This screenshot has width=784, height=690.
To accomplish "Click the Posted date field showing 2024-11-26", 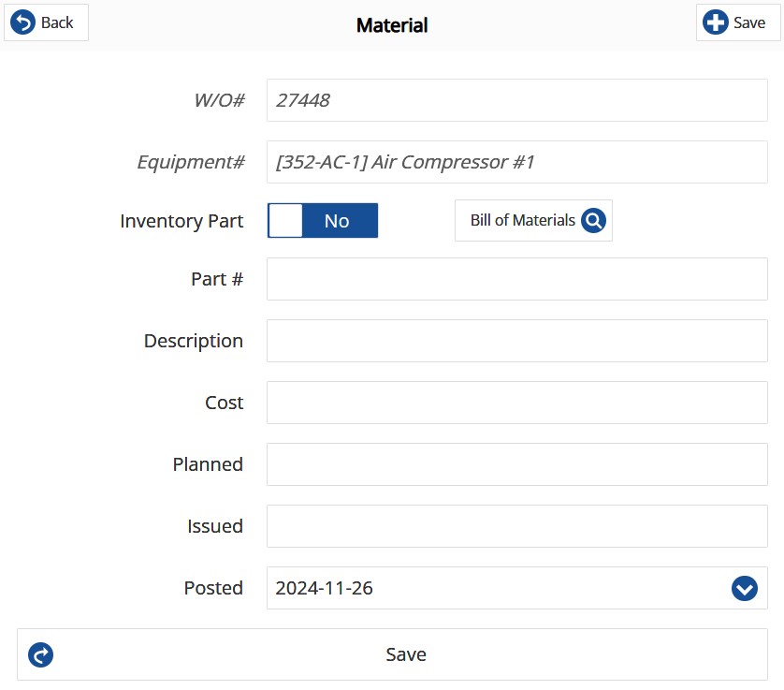I will tap(517, 588).
